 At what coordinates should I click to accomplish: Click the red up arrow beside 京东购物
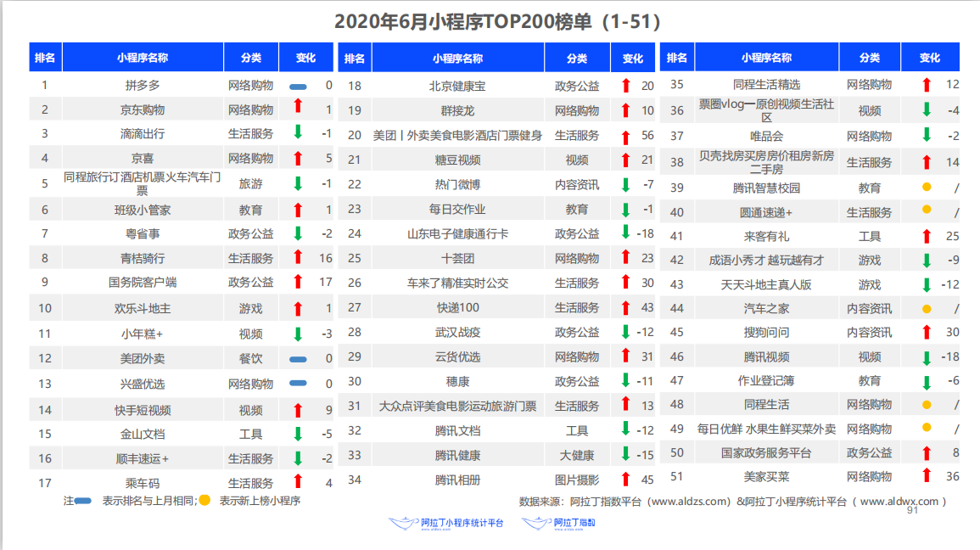coord(298,106)
